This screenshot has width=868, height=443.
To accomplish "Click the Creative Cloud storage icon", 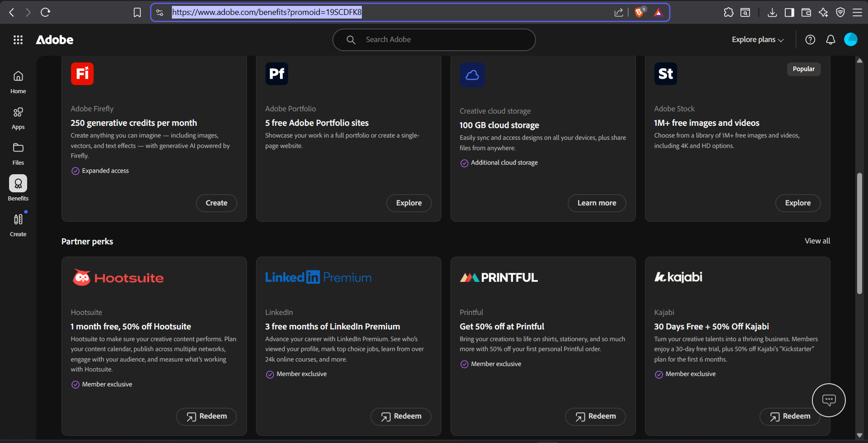I will click(472, 75).
